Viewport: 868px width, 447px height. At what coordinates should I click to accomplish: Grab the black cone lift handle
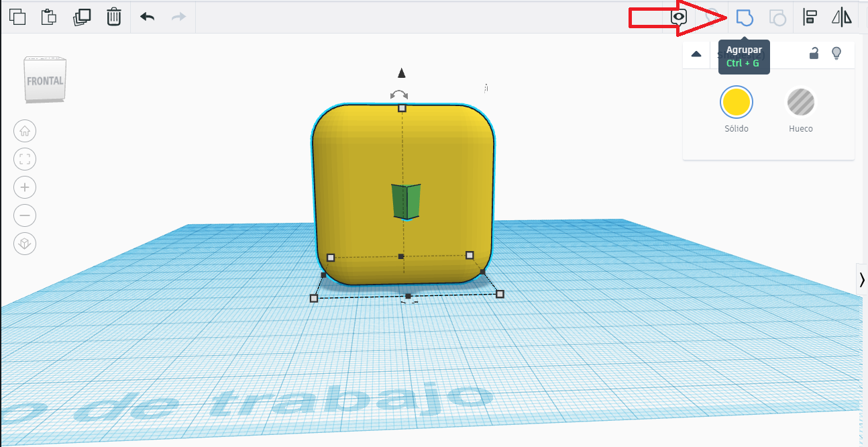[401, 73]
